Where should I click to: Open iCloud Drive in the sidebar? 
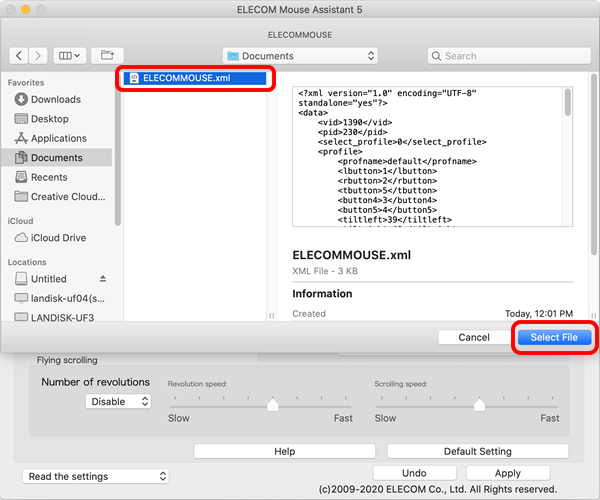[x=58, y=238]
